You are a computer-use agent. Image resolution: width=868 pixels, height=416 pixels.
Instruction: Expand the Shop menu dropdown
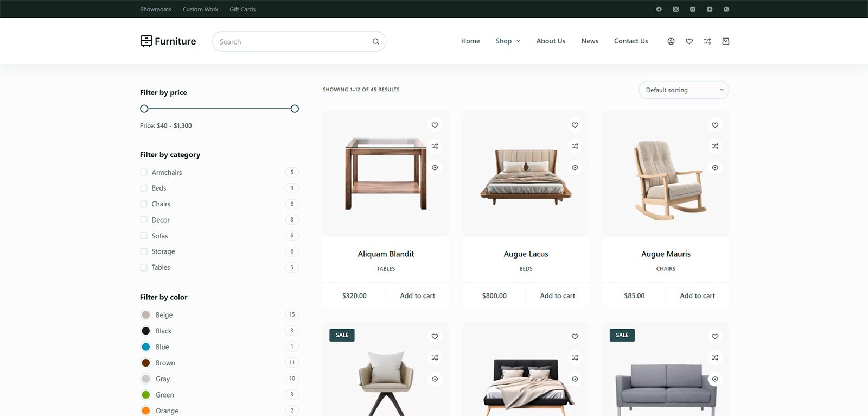(x=508, y=41)
